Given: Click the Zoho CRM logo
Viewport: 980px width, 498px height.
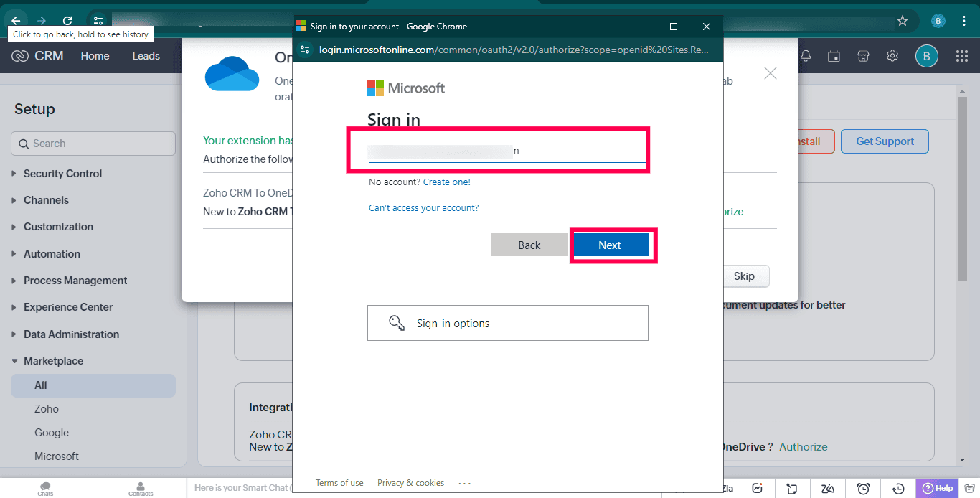Looking at the screenshot, I should pos(37,56).
